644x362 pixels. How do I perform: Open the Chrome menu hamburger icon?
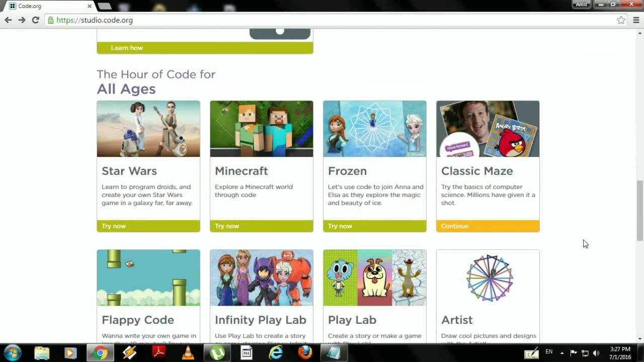coord(636,20)
